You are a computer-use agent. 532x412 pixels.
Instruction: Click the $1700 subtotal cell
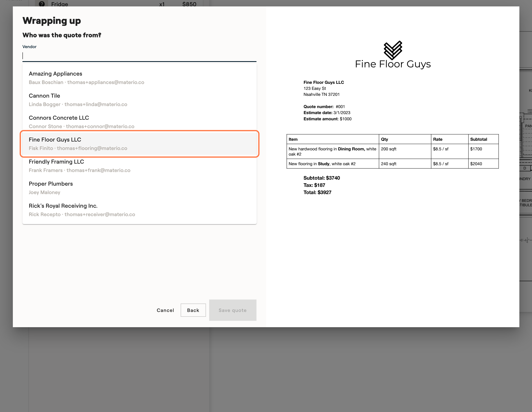click(483, 151)
